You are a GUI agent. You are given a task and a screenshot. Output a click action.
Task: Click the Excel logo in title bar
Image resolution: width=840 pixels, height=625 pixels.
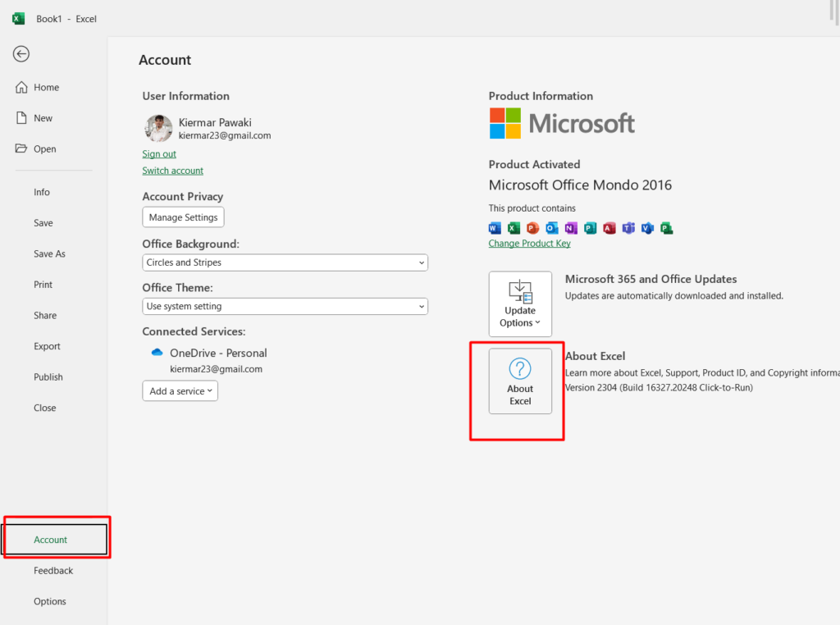pyautogui.click(x=18, y=18)
